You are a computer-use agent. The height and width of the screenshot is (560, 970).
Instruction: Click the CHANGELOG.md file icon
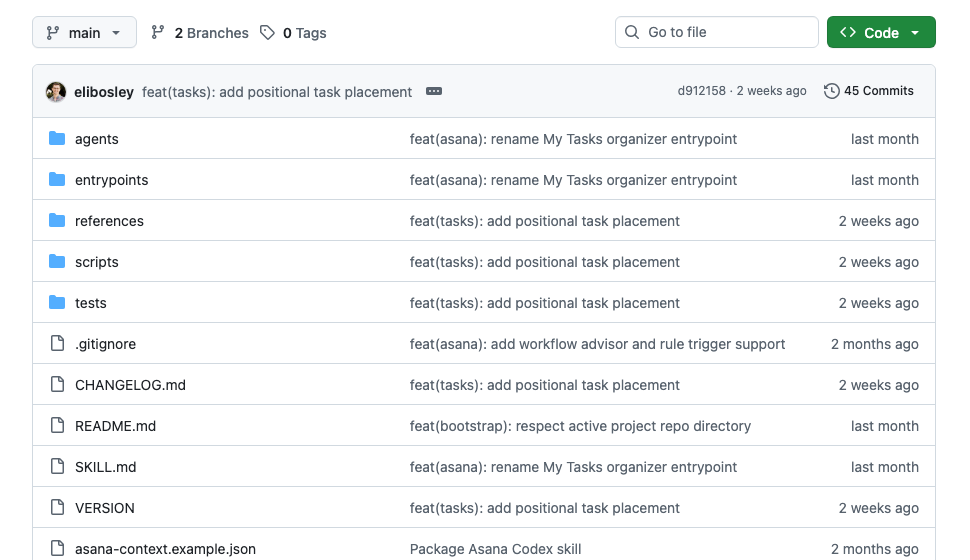pyautogui.click(x=57, y=384)
